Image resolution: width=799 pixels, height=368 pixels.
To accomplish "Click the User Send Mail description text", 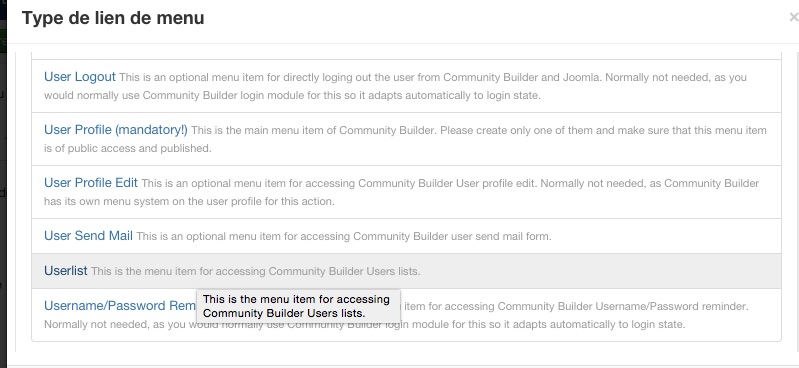I will pyautogui.click(x=344, y=236).
